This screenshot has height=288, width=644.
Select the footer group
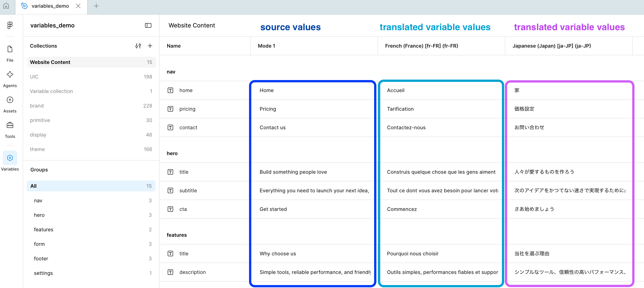[x=91, y=259]
